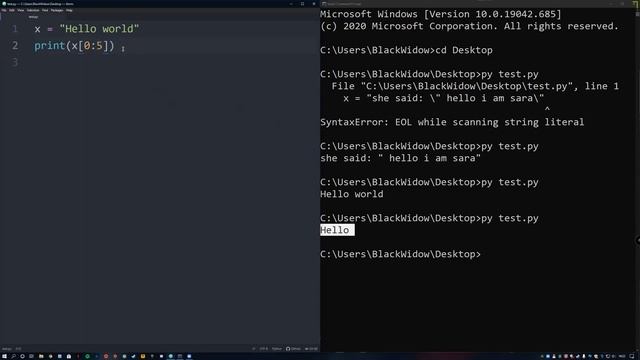
Task: Open the taskbar search icon
Action: pyautogui.click(x=13, y=356)
